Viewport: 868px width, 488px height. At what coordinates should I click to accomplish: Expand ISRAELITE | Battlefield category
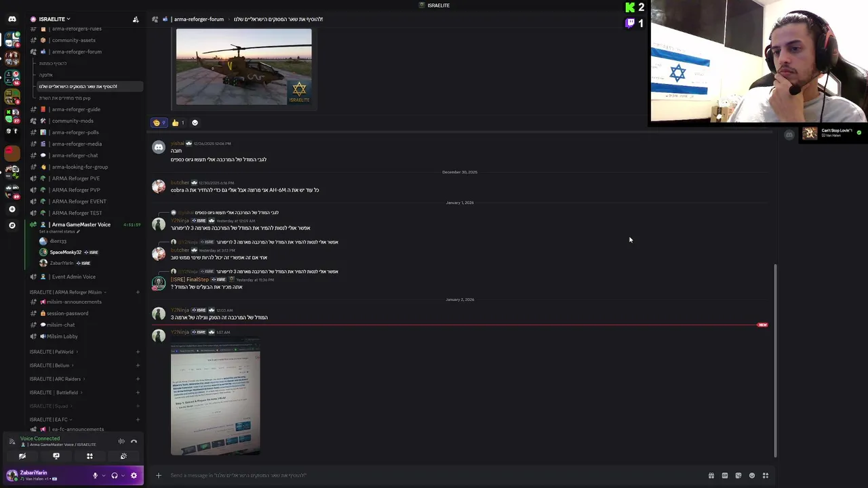56,392
